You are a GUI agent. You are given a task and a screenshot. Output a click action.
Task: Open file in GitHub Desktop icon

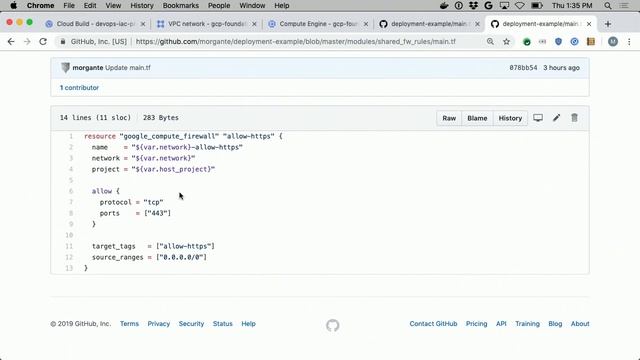(538, 118)
